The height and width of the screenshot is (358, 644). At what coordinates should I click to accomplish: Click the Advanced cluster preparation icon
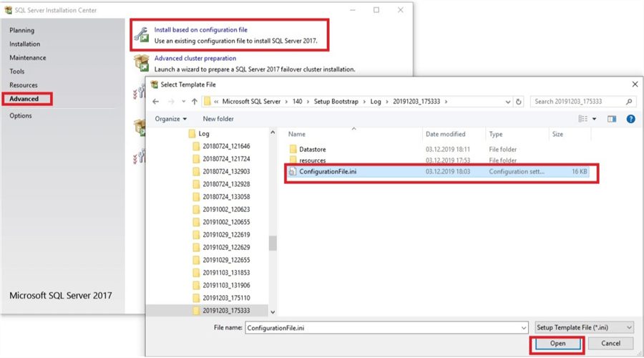pos(142,63)
